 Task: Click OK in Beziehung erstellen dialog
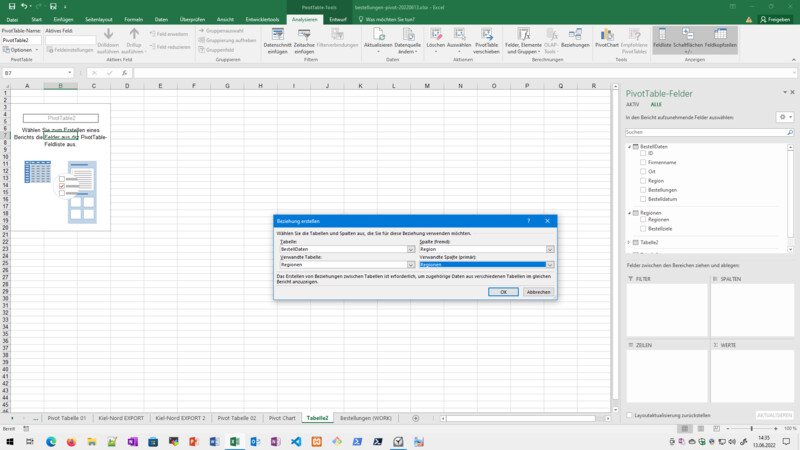click(503, 292)
